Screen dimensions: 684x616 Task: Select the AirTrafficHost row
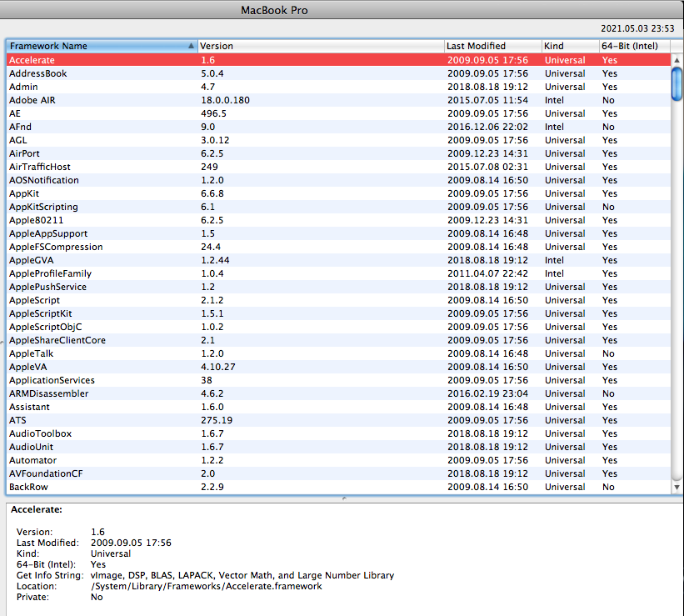(x=338, y=167)
